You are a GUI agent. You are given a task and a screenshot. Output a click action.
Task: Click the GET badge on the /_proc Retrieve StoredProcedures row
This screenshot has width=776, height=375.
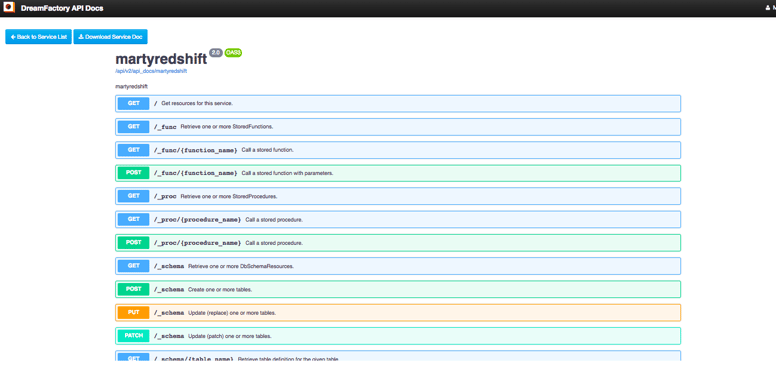click(133, 196)
